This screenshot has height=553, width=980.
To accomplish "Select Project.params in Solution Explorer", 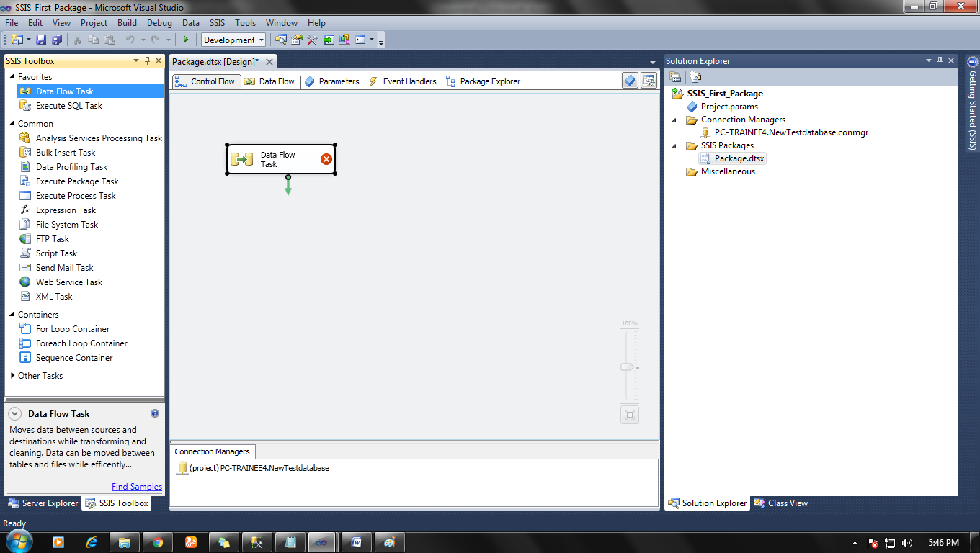I will [x=722, y=107].
